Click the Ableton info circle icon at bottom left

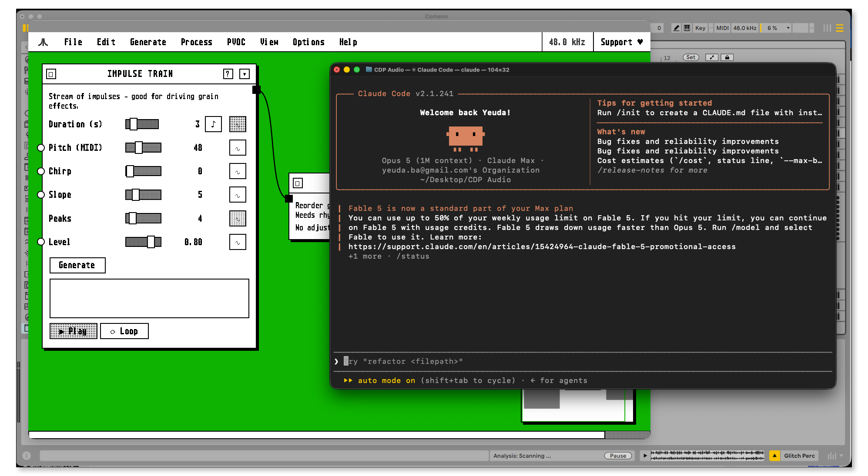point(27,456)
